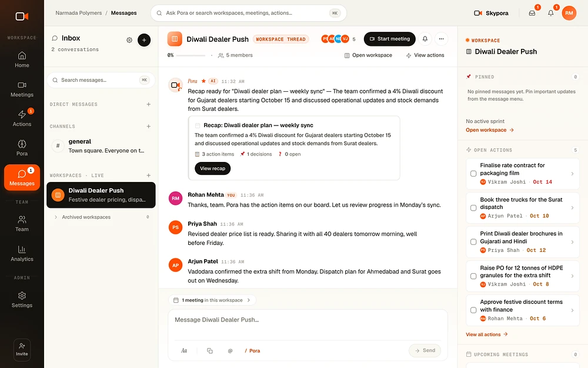Go to Home in the sidebar
588x368 pixels.
[x=22, y=59]
